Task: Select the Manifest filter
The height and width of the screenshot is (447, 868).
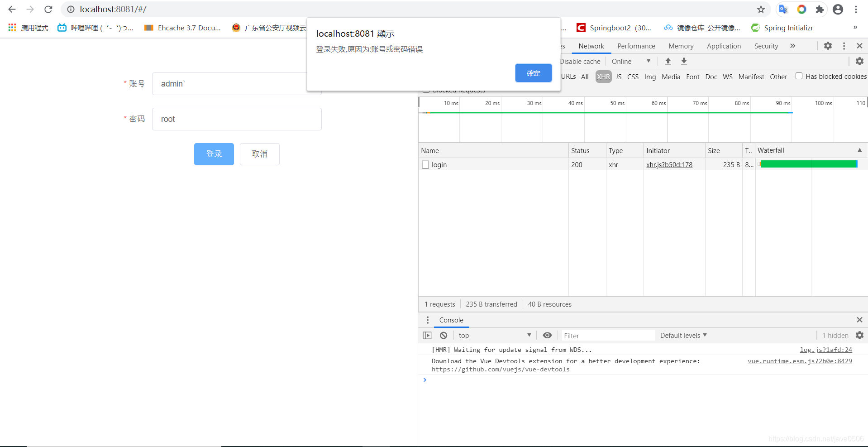Action: (751, 77)
